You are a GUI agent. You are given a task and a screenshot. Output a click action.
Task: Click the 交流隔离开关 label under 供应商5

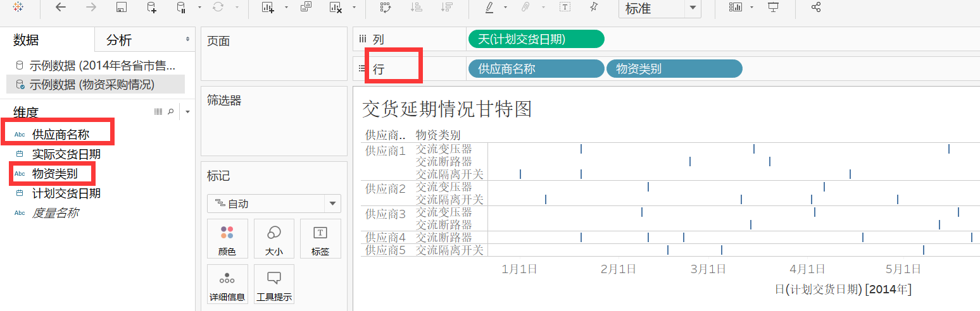click(x=449, y=250)
